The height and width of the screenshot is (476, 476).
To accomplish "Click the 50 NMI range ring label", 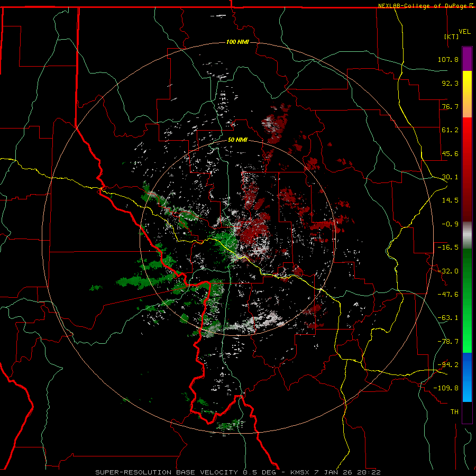I will tap(237, 140).
